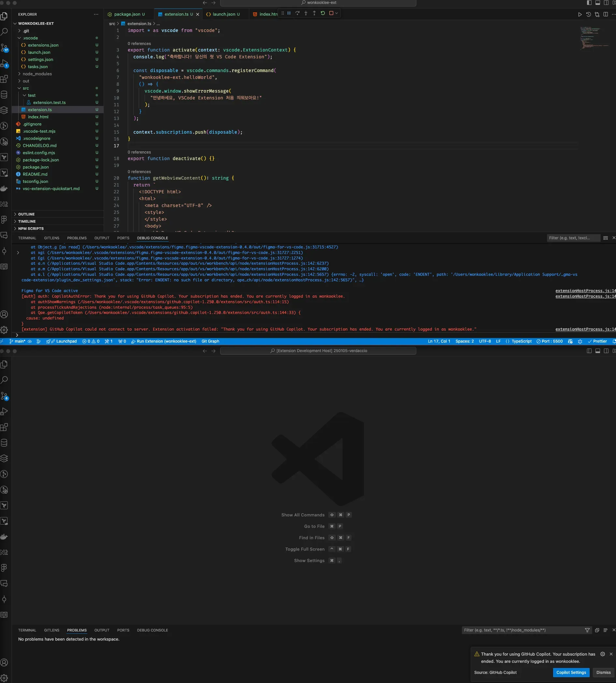
Task: Open Manage gear in the wonkooklee-ext window
Action: coord(5,330)
